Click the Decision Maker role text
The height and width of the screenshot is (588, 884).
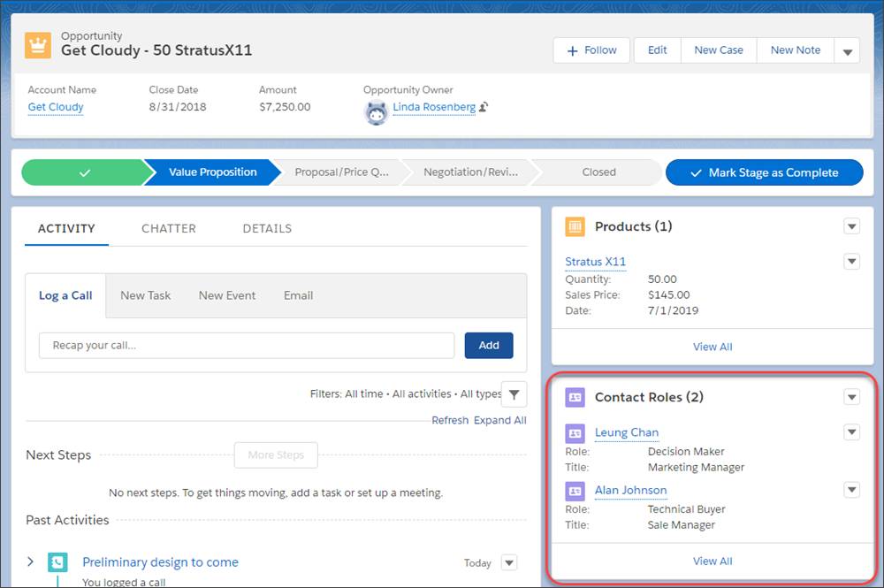point(686,452)
